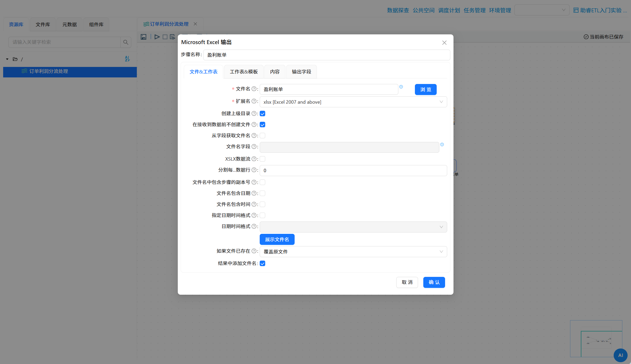Viewport: 631px width, 364px height.
Task: Check 文件名中包含步骤的副本号 checkbox
Action: point(262,182)
